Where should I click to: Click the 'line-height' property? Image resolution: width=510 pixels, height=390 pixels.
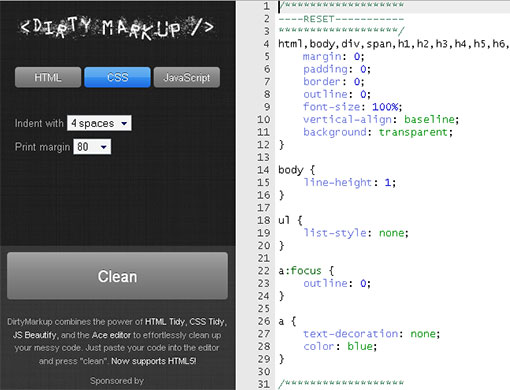click(x=338, y=182)
